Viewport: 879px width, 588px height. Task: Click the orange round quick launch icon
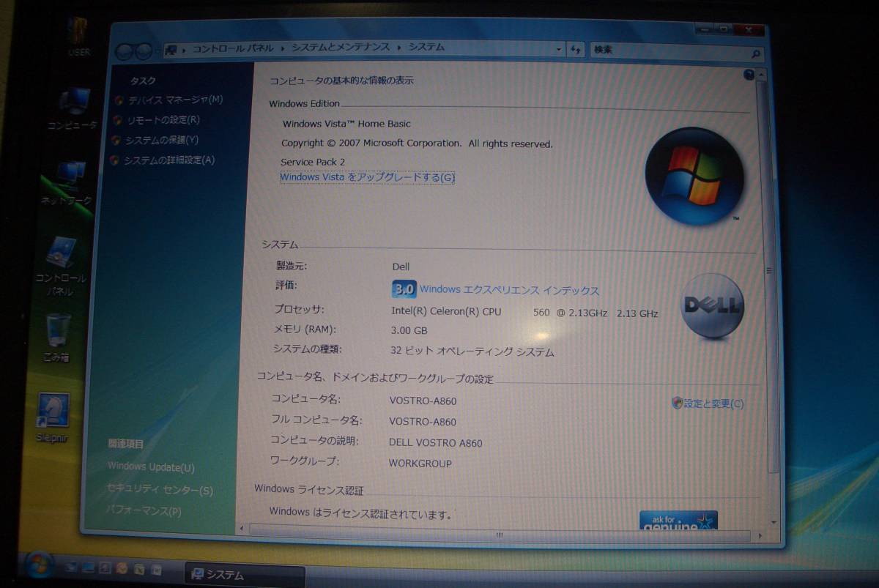122,568
